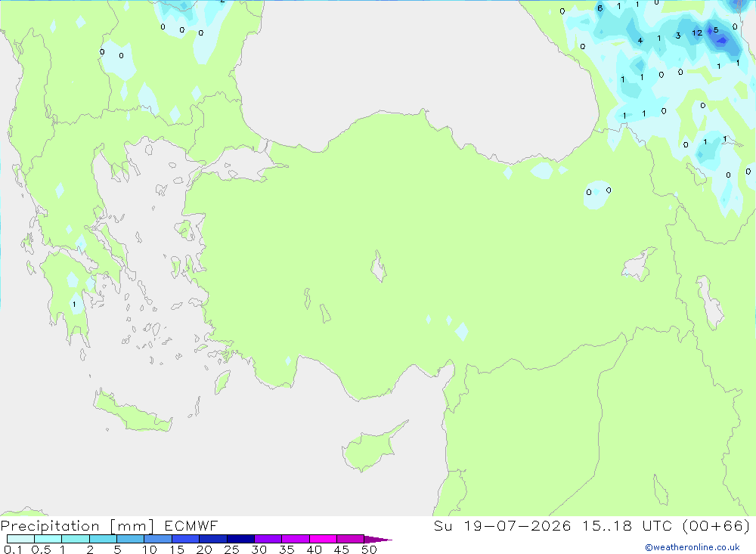
Task: Click the '1' precipitation value over southern Greece
Action: pyautogui.click(x=74, y=305)
